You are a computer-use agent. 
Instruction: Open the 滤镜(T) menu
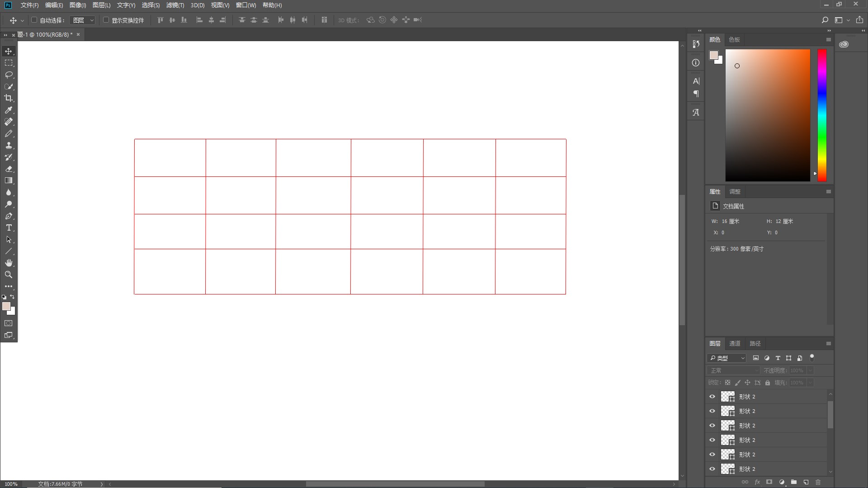coord(175,5)
